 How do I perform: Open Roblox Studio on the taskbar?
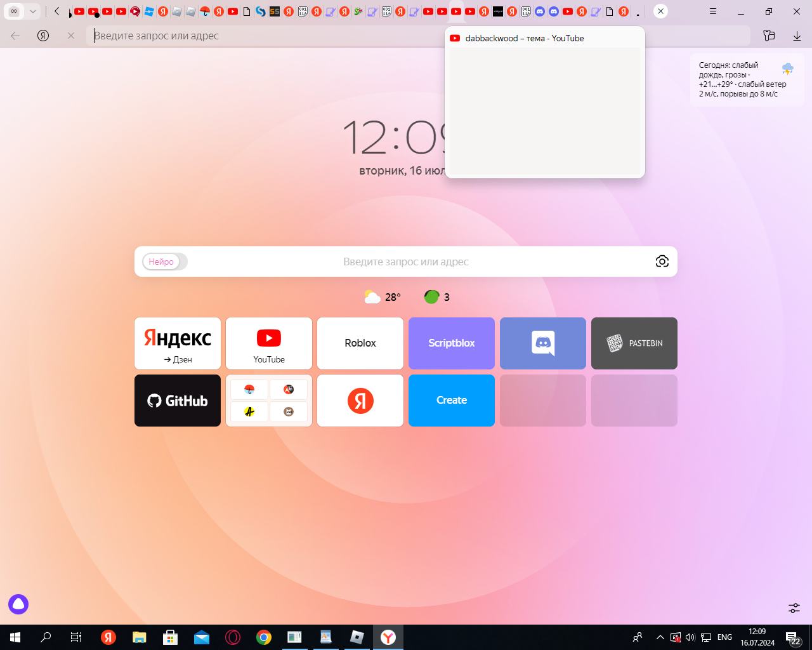357,637
